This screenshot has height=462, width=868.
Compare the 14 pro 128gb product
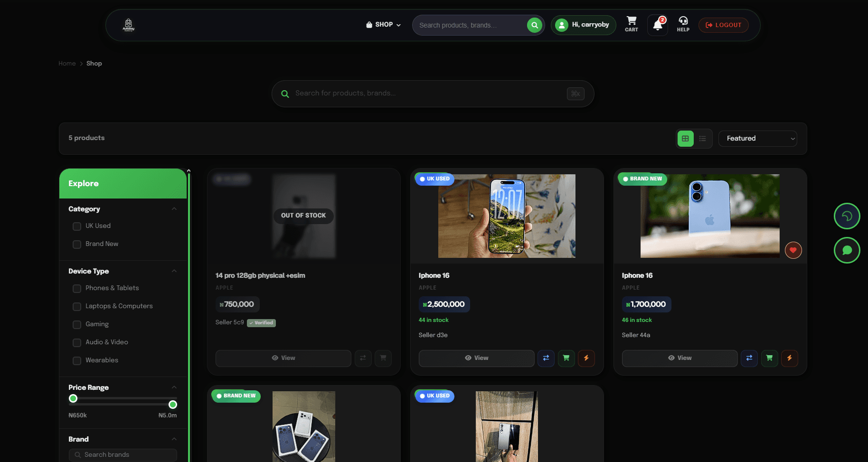(363, 358)
